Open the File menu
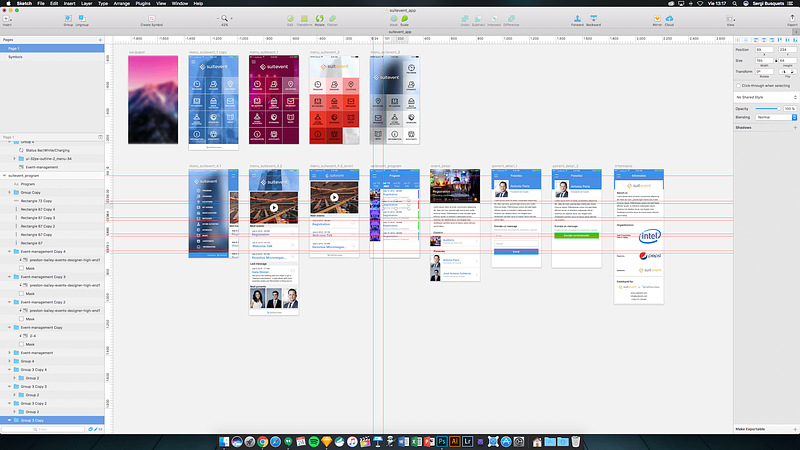 [41, 3]
